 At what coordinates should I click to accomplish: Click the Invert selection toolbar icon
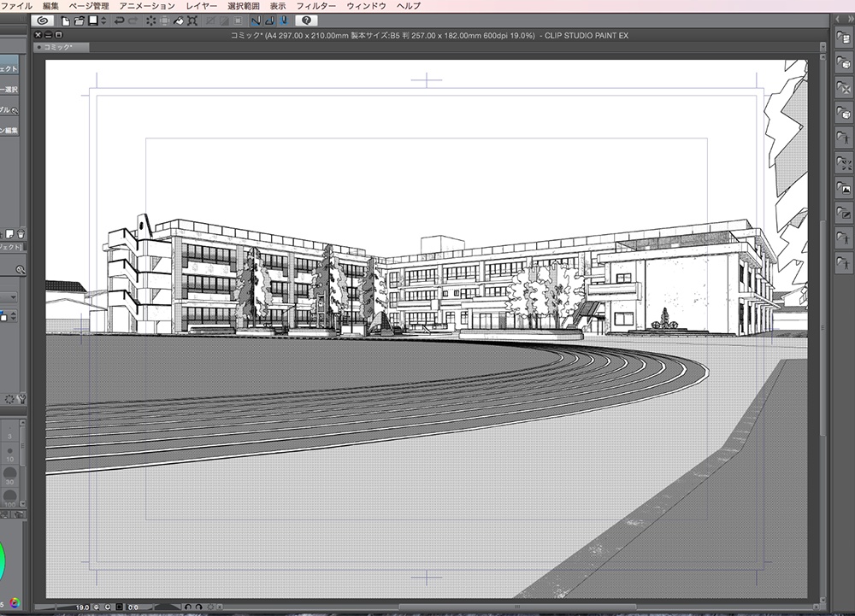223,21
